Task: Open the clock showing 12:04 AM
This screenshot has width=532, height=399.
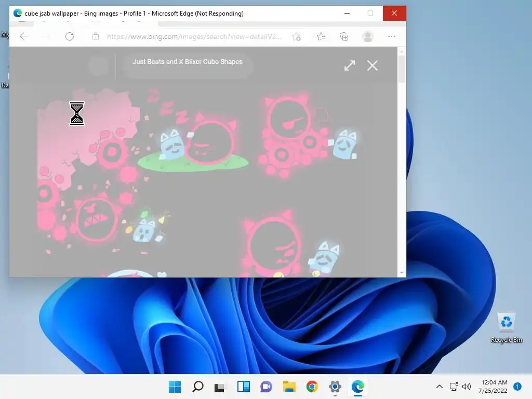Action: pos(493,387)
